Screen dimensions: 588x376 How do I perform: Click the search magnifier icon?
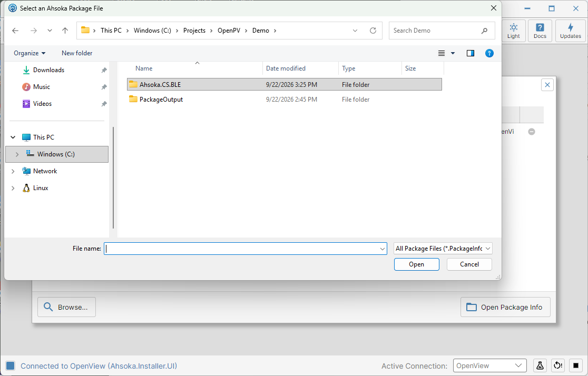tap(485, 31)
